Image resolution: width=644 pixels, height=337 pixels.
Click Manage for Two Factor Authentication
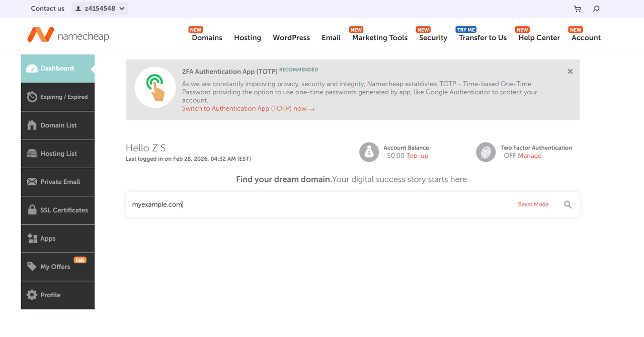coord(530,156)
